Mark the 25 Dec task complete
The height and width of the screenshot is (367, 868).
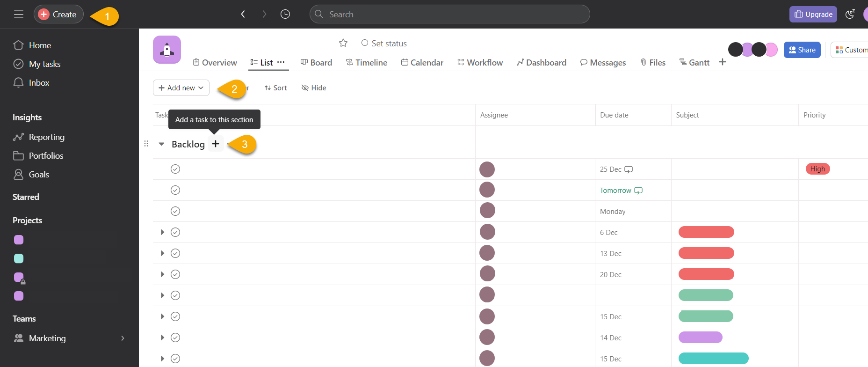[175, 169]
